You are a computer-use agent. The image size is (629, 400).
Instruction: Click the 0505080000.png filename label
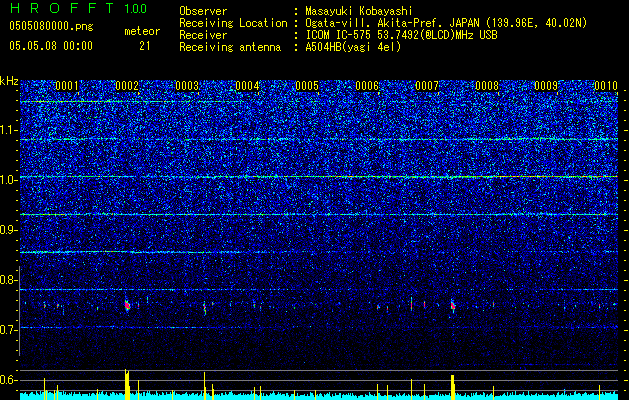51,27
